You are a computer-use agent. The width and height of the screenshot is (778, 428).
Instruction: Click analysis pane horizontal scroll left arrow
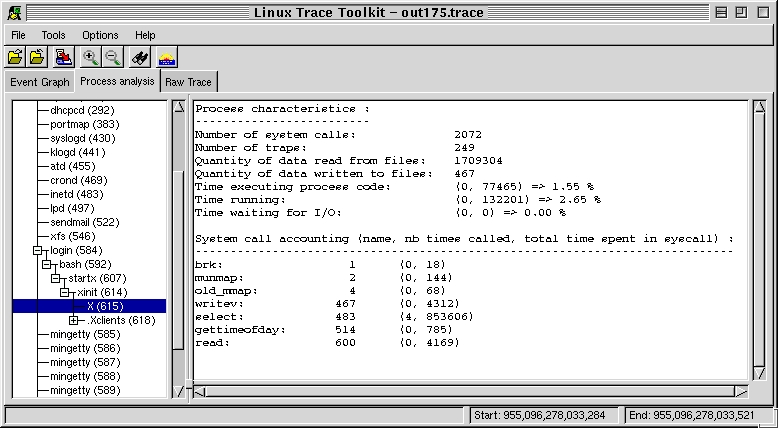coord(199,392)
